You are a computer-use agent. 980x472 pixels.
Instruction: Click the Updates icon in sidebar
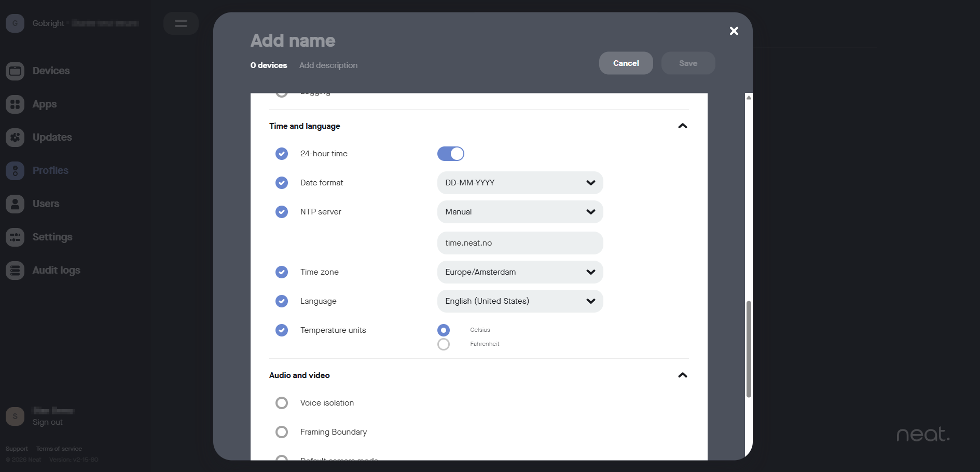pos(15,138)
